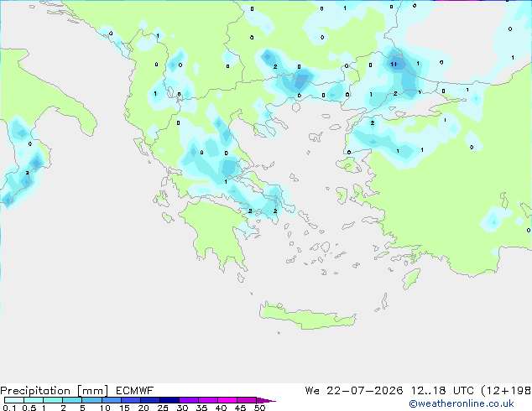This screenshot has height=411, width=532.
Task: Click the date text '22-07-2026'
Action: (365, 391)
